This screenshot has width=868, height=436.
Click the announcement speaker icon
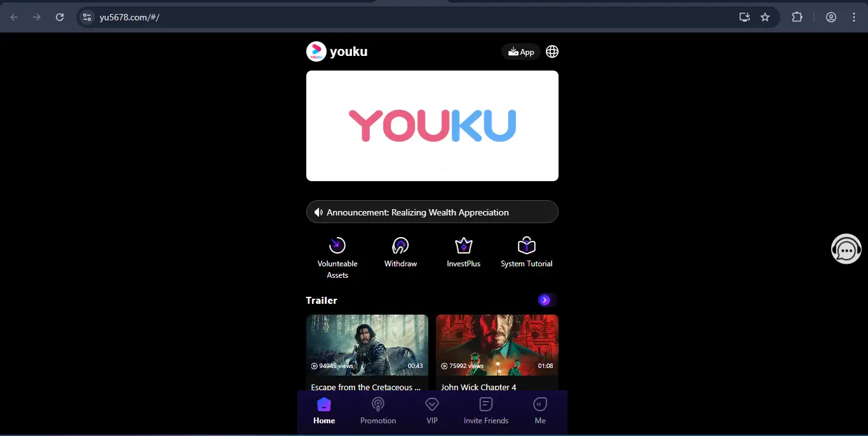click(x=318, y=212)
